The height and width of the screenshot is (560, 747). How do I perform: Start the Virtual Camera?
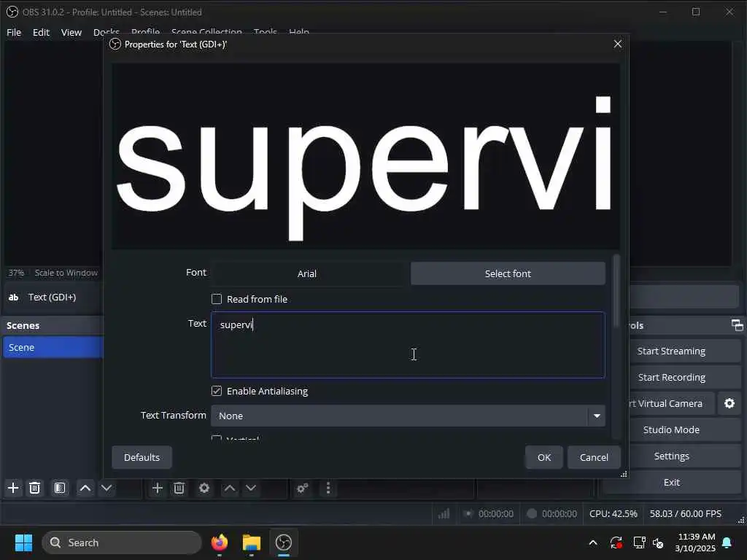[672, 403]
